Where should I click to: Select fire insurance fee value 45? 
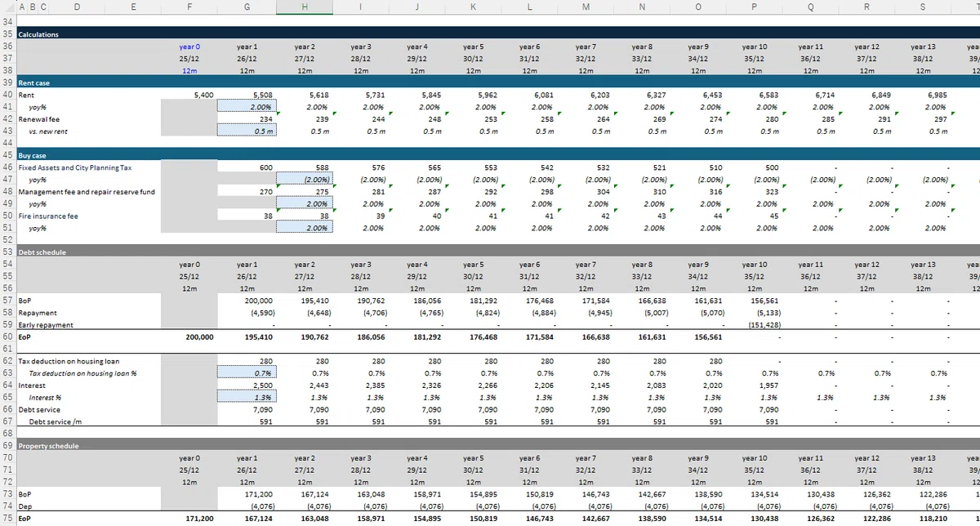click(x=754, y=216)
